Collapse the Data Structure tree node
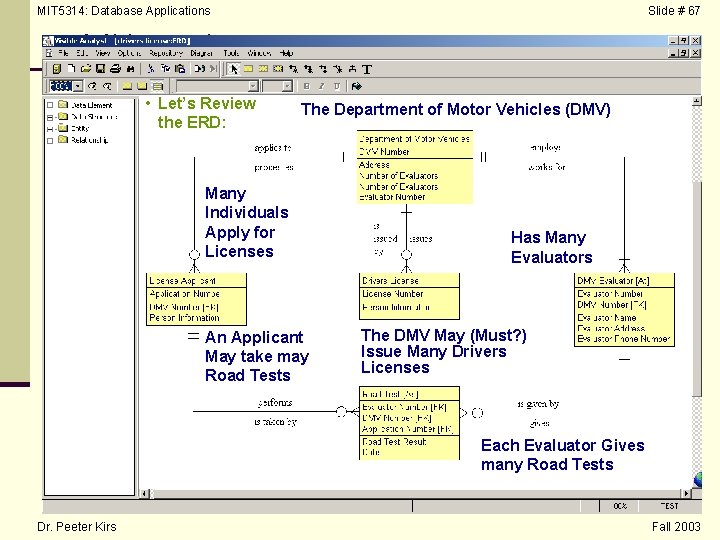This screenshot has width=720, height=540. point(50,117)
